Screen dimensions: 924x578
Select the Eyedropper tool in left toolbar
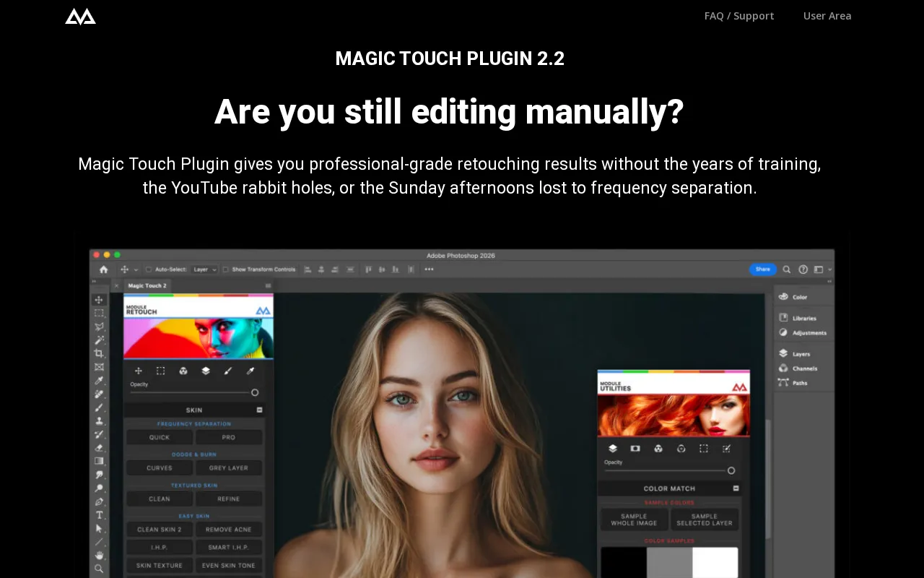[99, 380]
